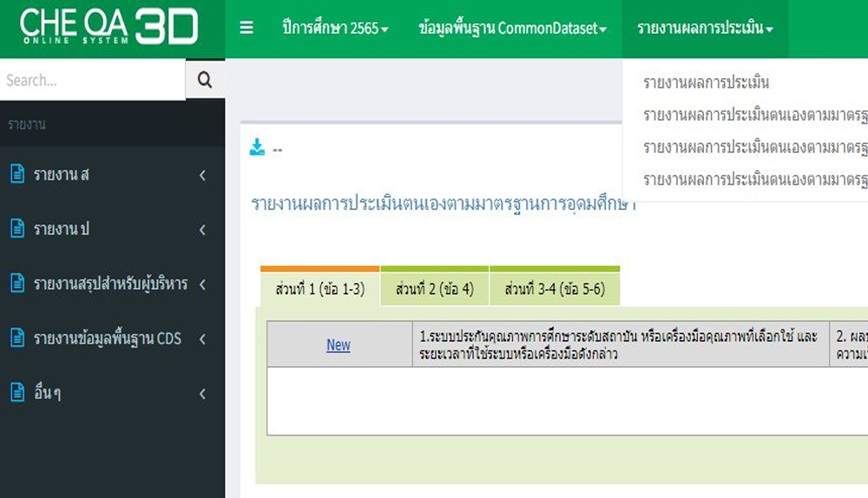Click the CHE QA 3D logo

[109, 28]
